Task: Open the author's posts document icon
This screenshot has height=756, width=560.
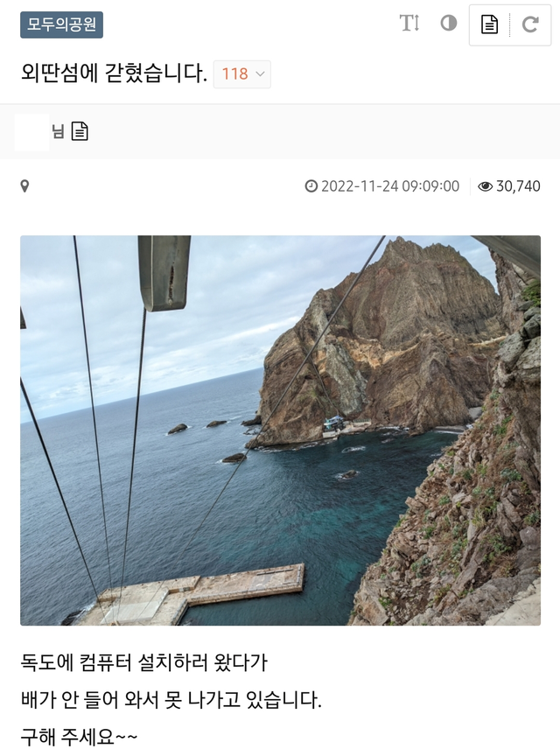Action: click(80, 131)
